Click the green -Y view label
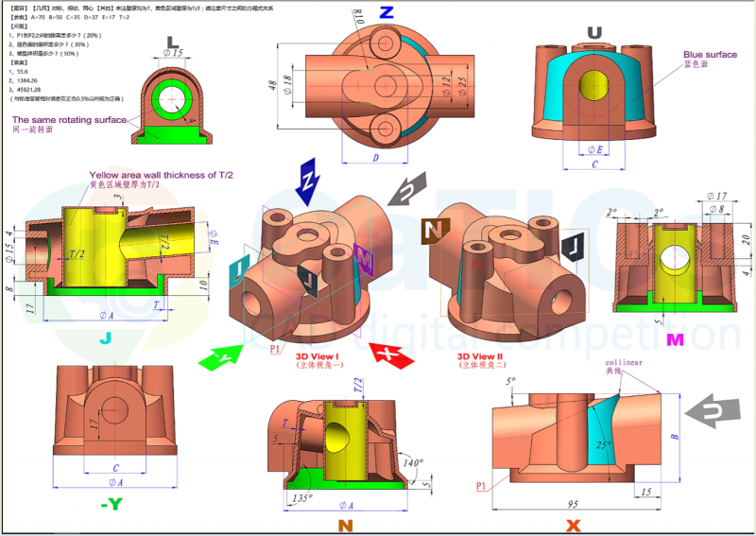Image resolution: width=756 pixels, height=536 pixels. click(x=112, y=504)
